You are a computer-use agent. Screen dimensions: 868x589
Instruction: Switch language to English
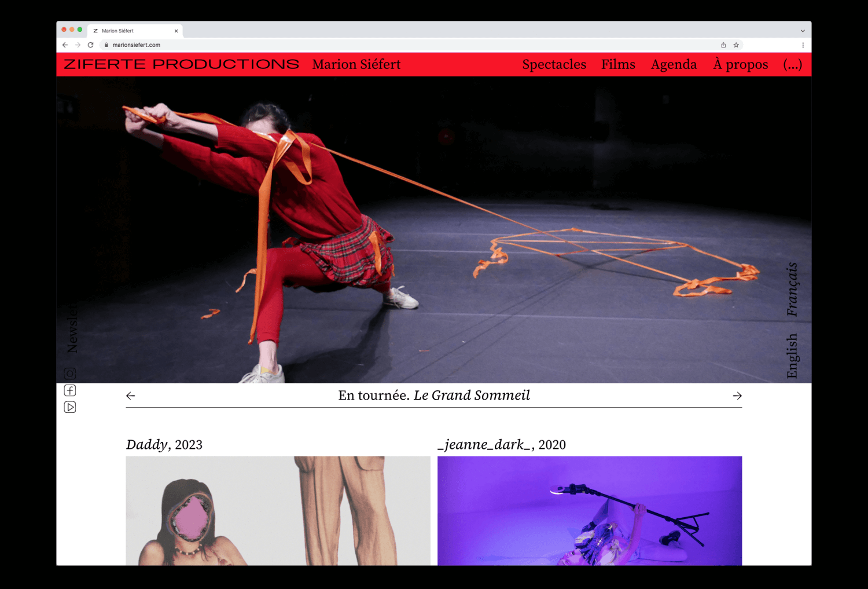792,356
